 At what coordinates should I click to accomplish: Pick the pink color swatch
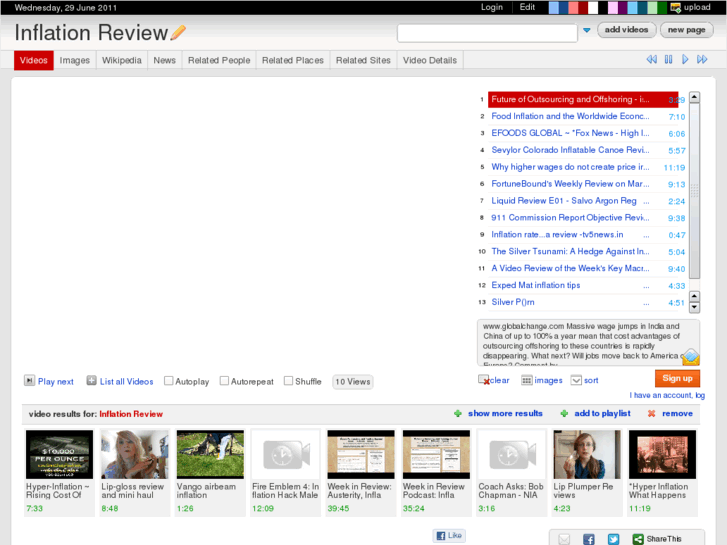[x=613, y=7]
